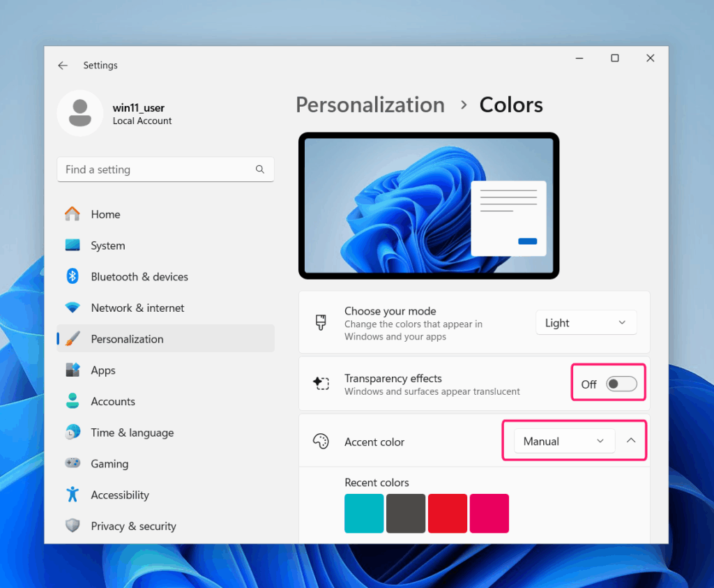Open Network & internet settings
Screen dimensions: 714x588
point(165,308)
